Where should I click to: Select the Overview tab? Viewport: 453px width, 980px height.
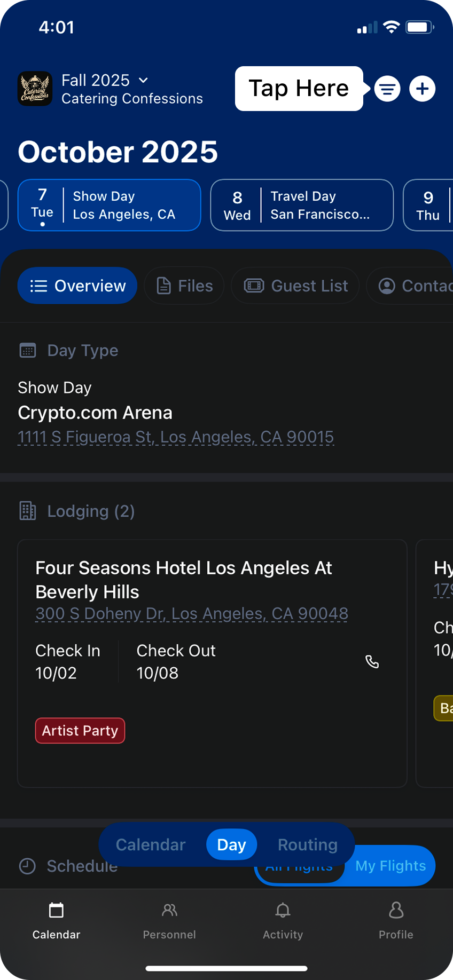click(x=77, y=286)
